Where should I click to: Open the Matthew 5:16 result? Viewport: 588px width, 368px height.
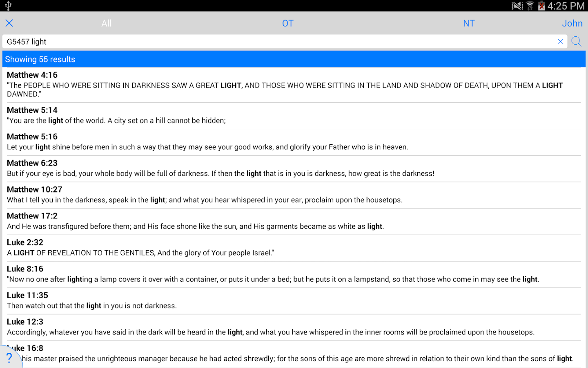(x=294, y=142)
